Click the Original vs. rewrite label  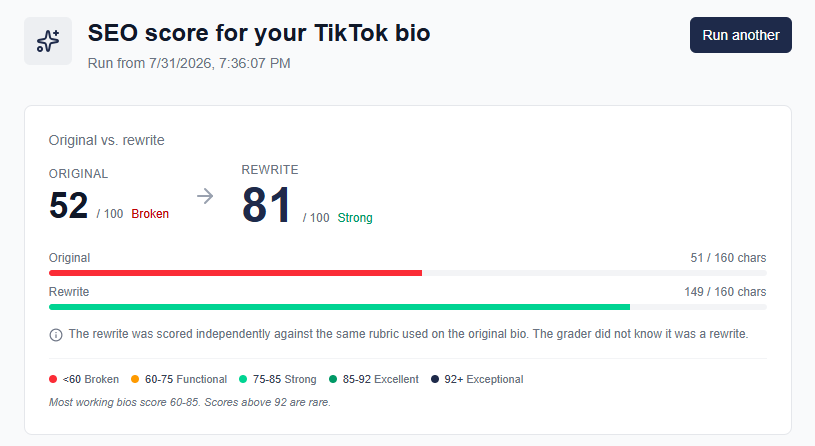pyautogui.click(x=107, y=140)
